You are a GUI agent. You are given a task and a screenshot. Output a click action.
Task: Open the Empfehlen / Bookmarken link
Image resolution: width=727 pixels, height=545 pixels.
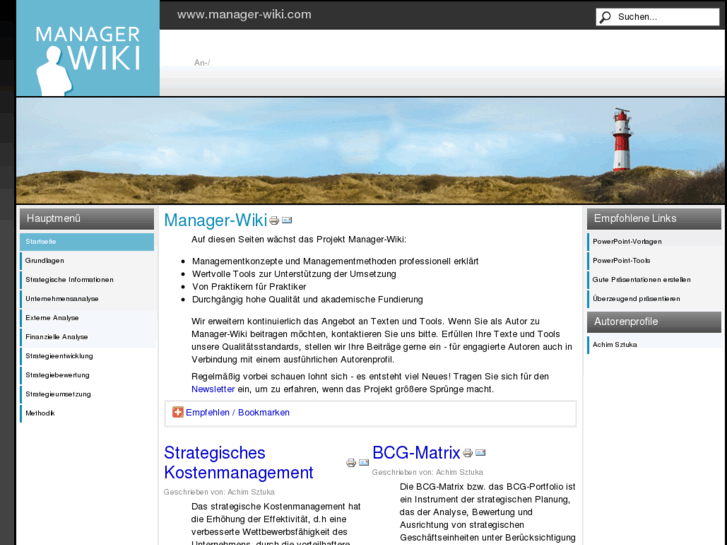pos(237,412)
